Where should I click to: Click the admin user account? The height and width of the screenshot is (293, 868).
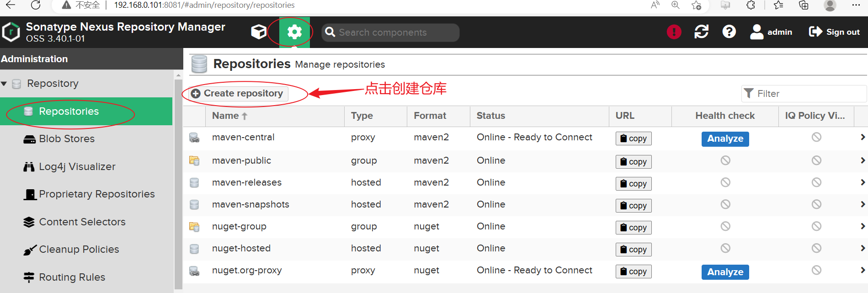[x=771, y=32]
